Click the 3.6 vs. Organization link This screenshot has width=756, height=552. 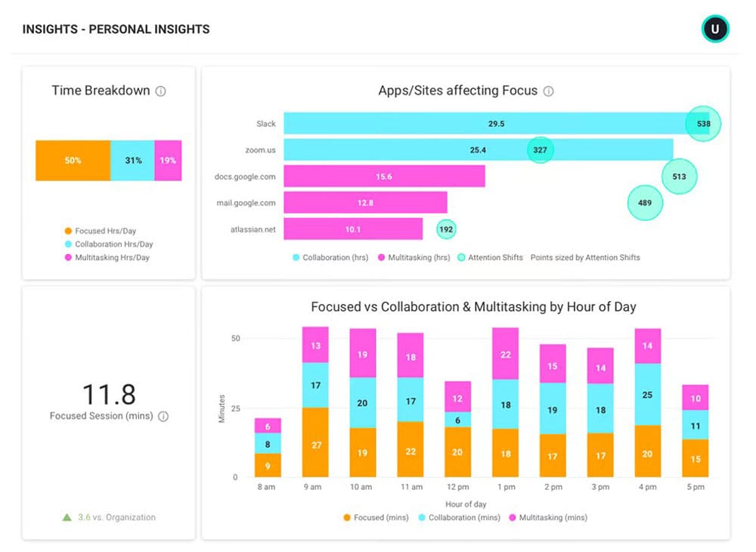(x=116, y=517)
